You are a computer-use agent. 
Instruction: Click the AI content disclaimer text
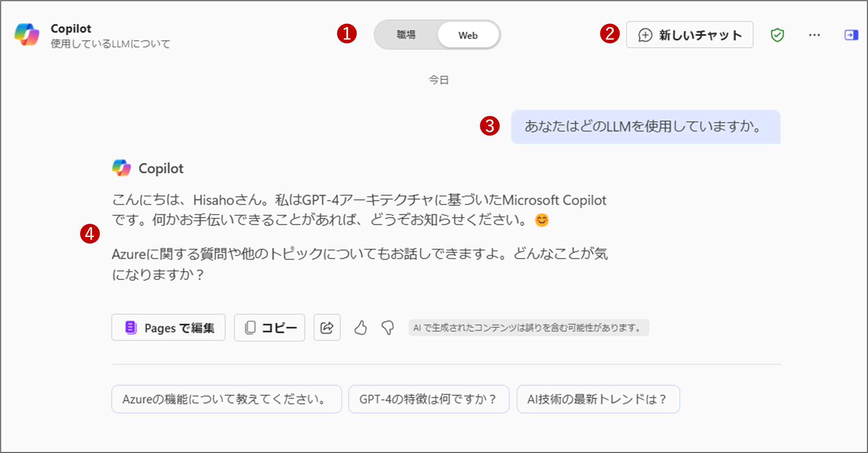tap(528, 328)
